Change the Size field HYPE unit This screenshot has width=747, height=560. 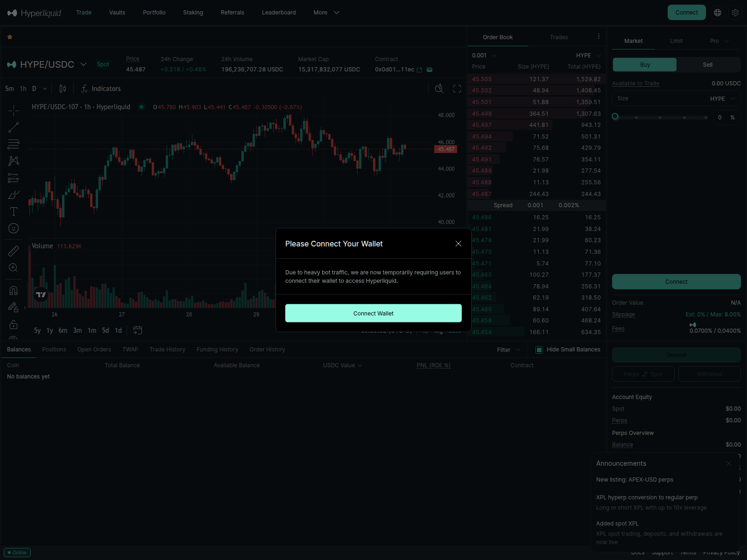[x=723, y=99]
